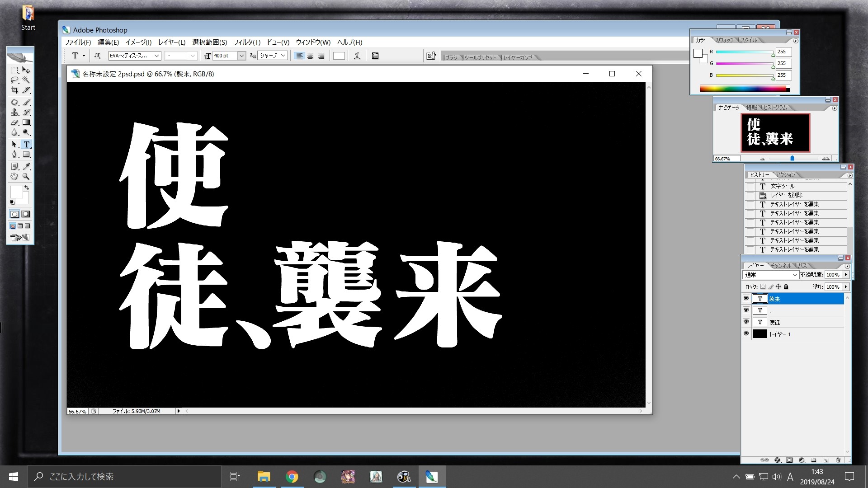The height and width of the screenshot is (488, 868).
Task: Open the layer opacity slider arrow
Action: coord(846,275)
